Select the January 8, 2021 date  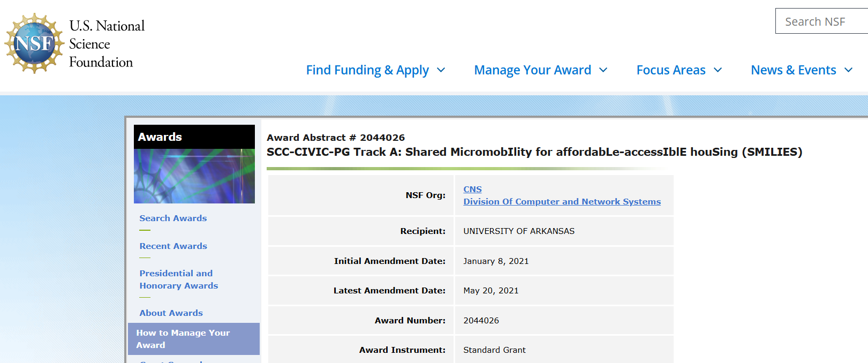496,261
